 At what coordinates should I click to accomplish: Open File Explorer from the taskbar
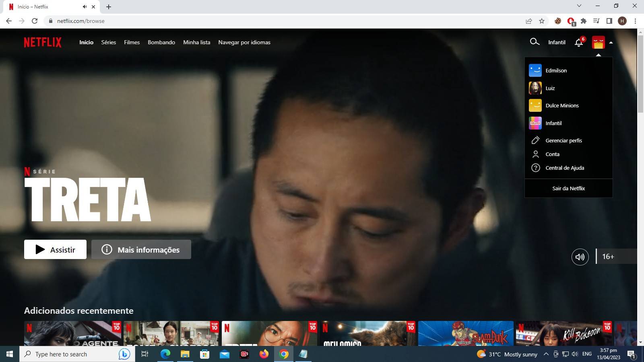(x=185, y=354)
